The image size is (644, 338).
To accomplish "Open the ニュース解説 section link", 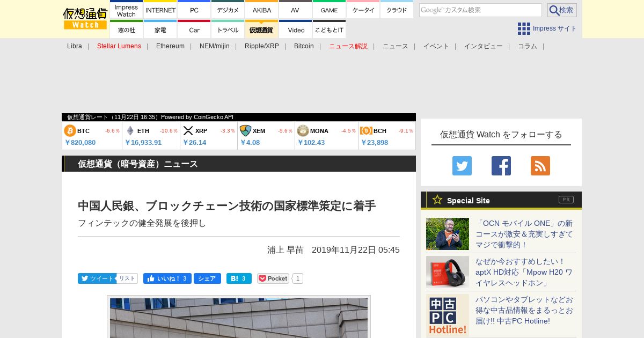I will [348, 46].
